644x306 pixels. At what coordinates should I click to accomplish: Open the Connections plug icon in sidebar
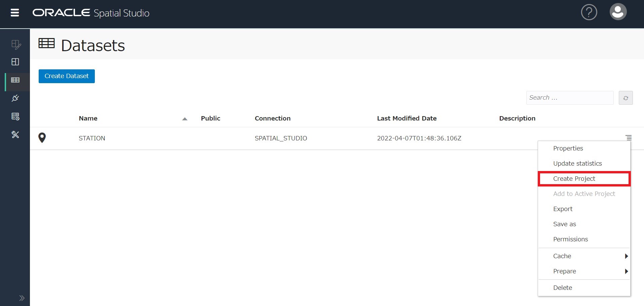point(15,98)
